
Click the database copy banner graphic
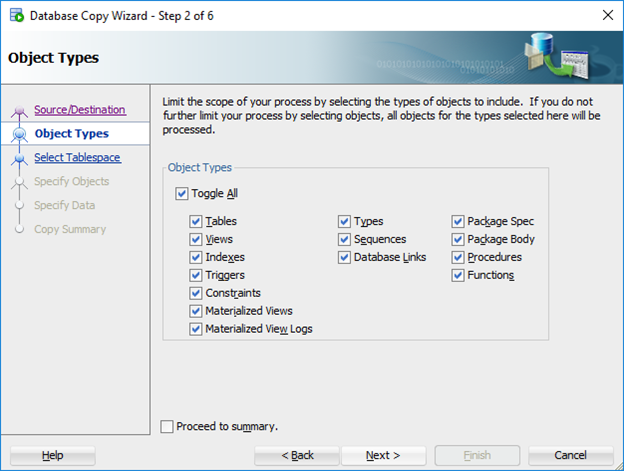[560, 59]
